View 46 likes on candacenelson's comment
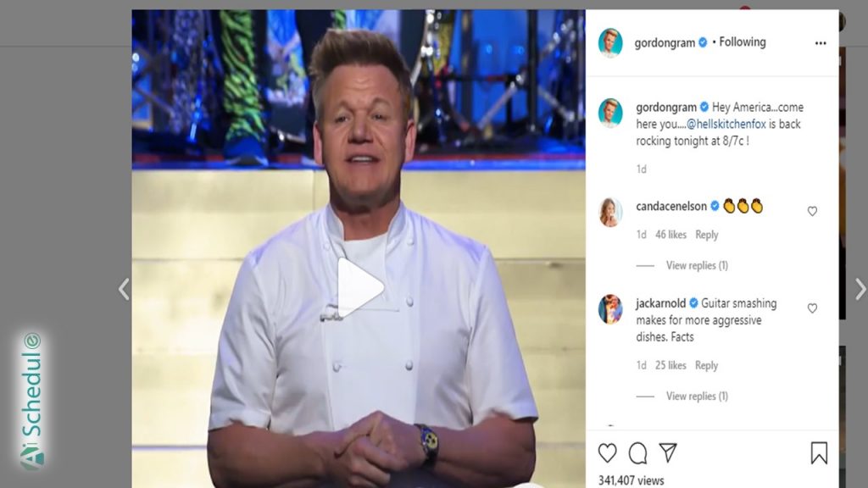The width and height of the screenshot is (868, 488). 670,235
